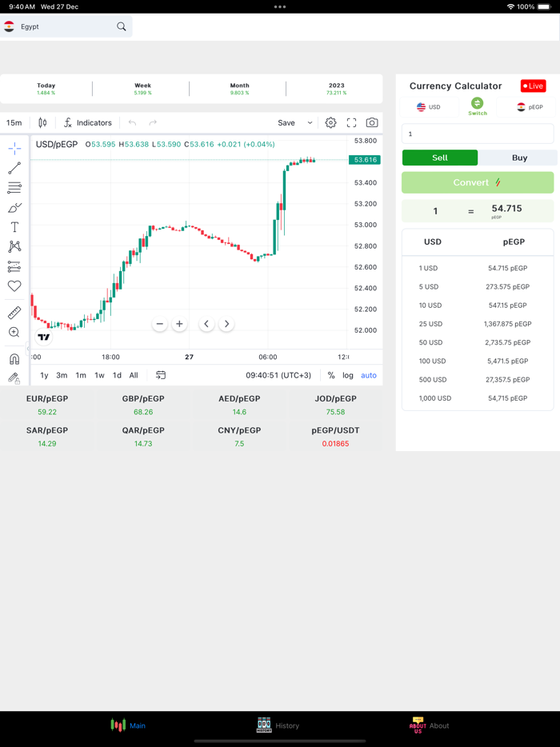Click the USD/pEGP chart symbol title

tap(57, 144)
